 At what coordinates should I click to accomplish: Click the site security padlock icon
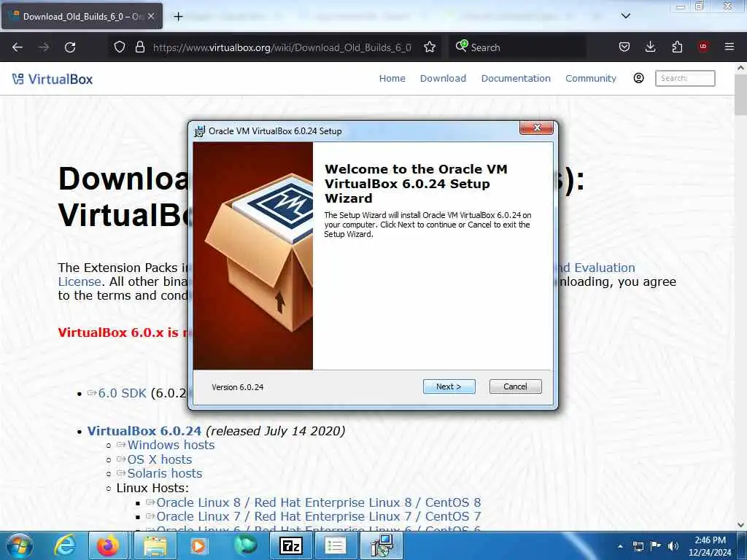(x=140, y=47)
